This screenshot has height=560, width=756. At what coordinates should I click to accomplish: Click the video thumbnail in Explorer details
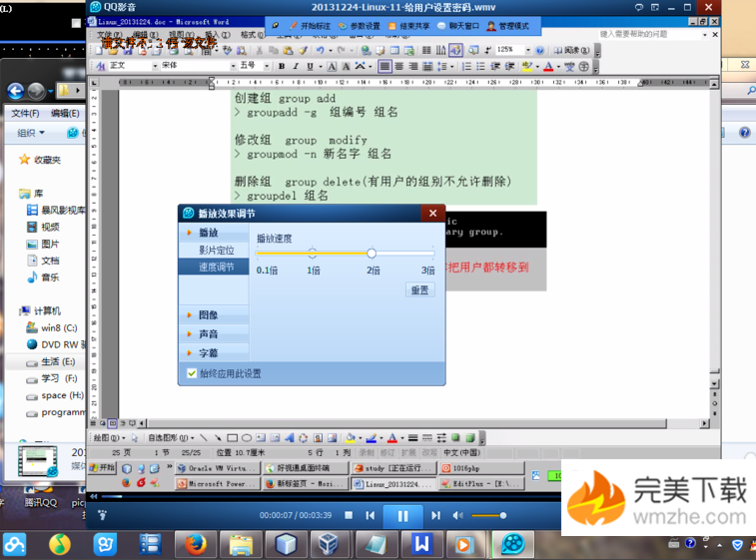pyautogui.click(x=38, y=461)
